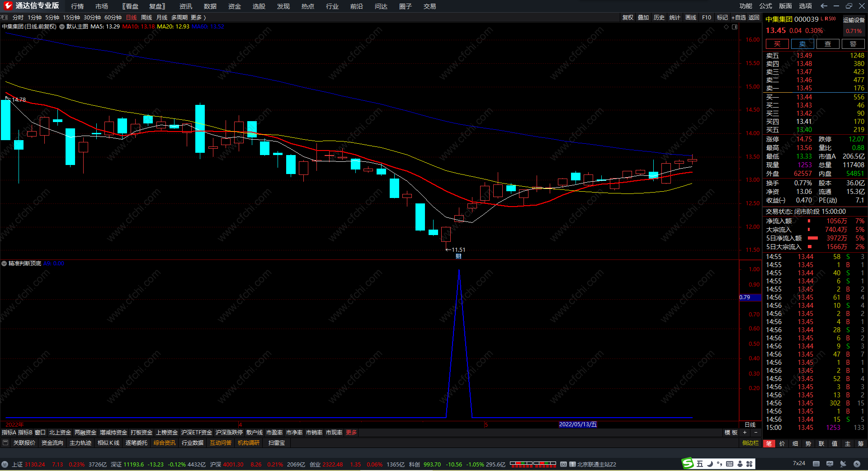Screen dimensions: 868x471
Task: Open the 资讯 menu
Action: (186, 6)
